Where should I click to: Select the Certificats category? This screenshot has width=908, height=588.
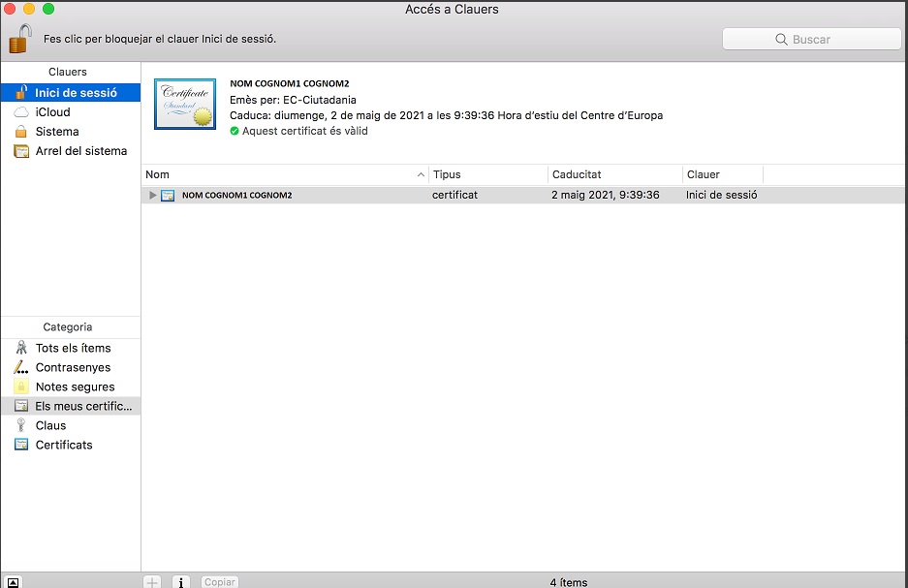(64, 446)
